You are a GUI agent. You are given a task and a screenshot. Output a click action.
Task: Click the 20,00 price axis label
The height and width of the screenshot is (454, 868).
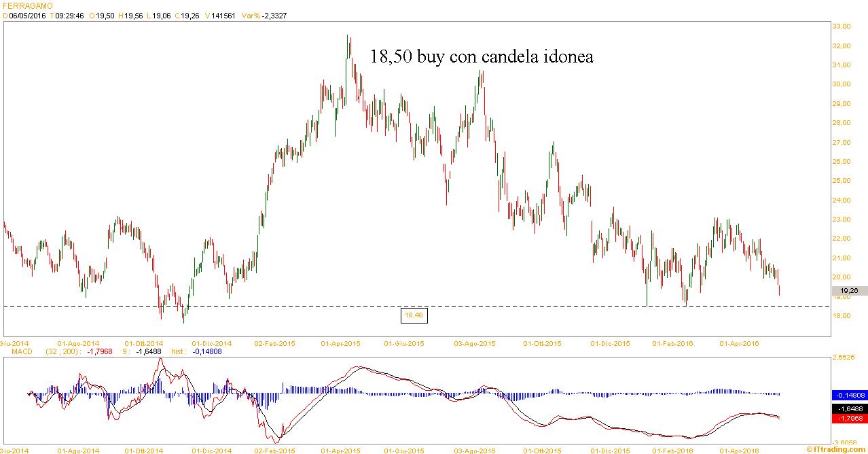point(842,277)
